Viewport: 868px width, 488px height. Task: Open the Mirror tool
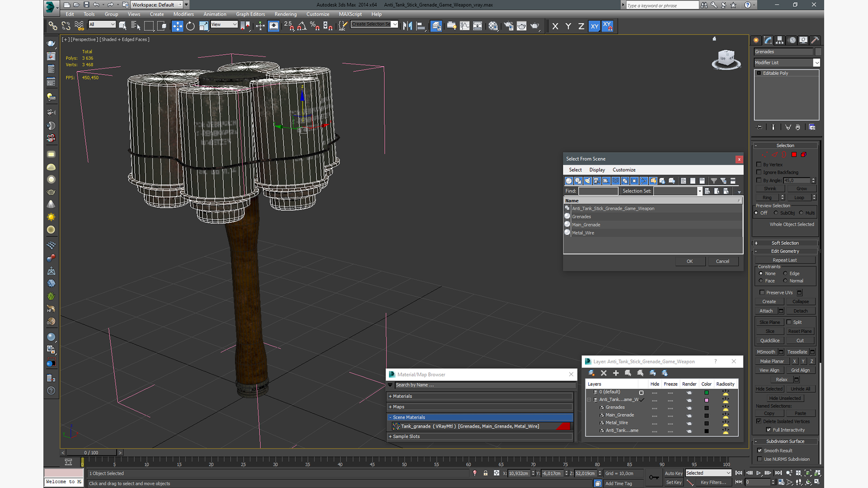[x=407, y=26]
